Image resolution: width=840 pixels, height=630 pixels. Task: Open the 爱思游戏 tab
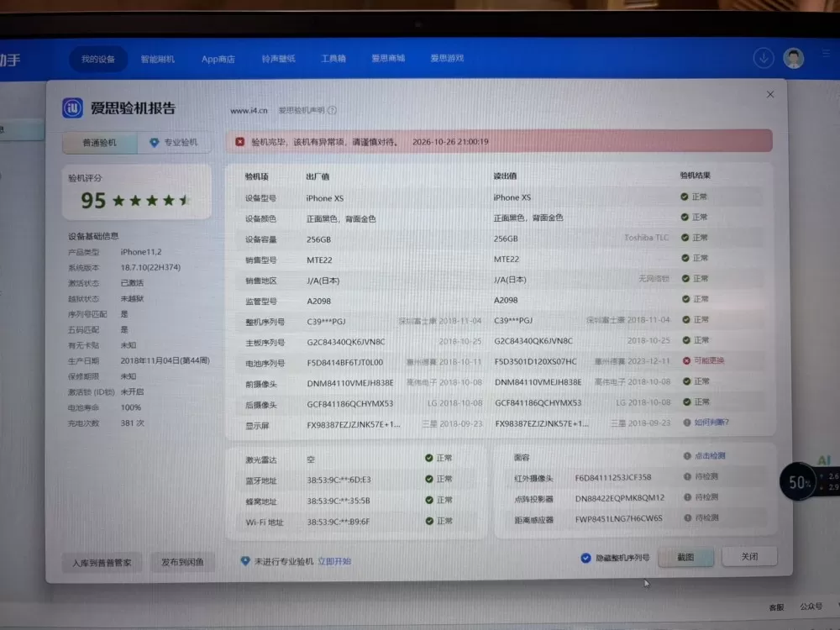coord(448,58)
